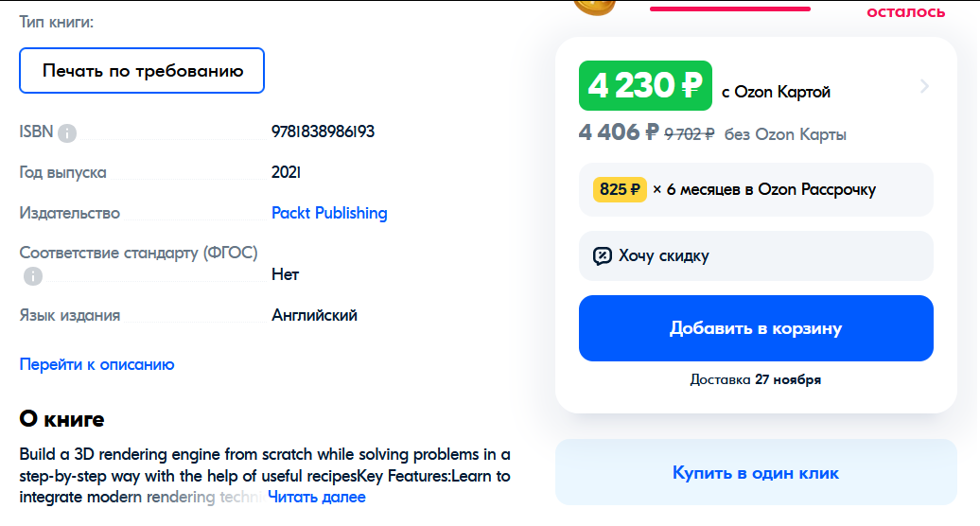The image size is (980, 526).
Task: Click the info icon under ФГОС standard
Action: click(33, 276)
